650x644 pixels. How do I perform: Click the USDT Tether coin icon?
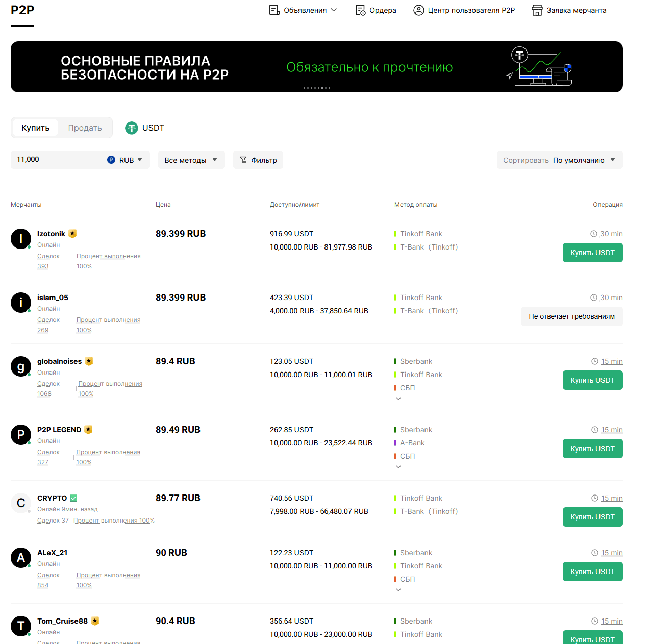(132, 128)
